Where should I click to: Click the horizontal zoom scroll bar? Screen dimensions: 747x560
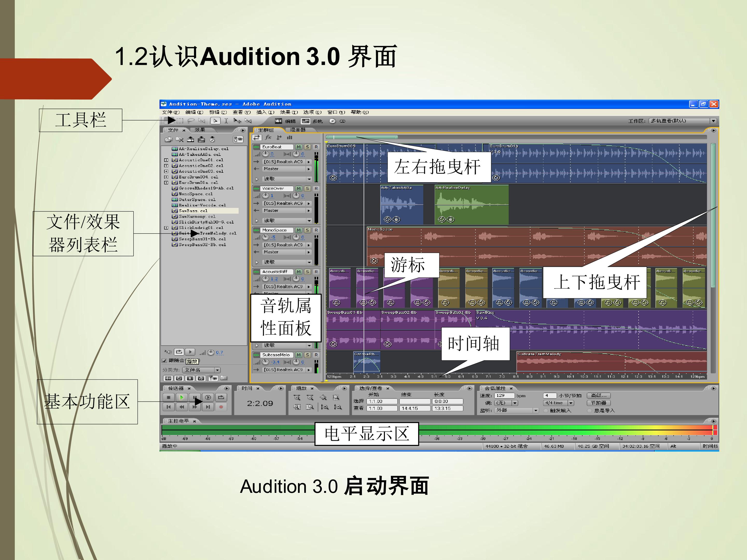(362, 137)
